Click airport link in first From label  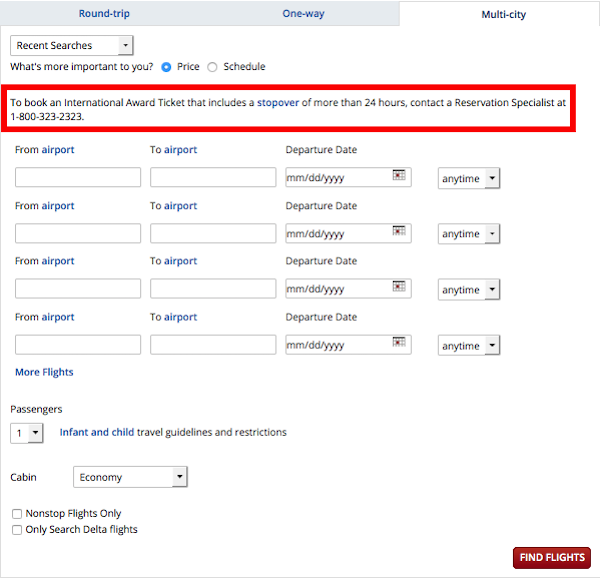coord(58,150)
